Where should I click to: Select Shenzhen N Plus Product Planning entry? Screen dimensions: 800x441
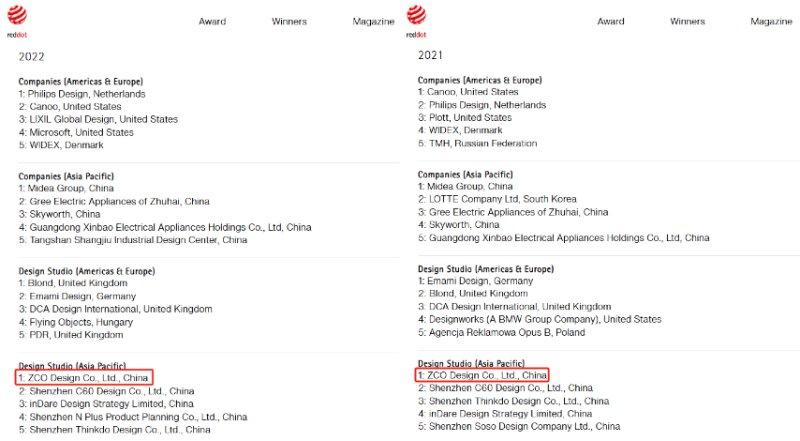coord(133,417)
